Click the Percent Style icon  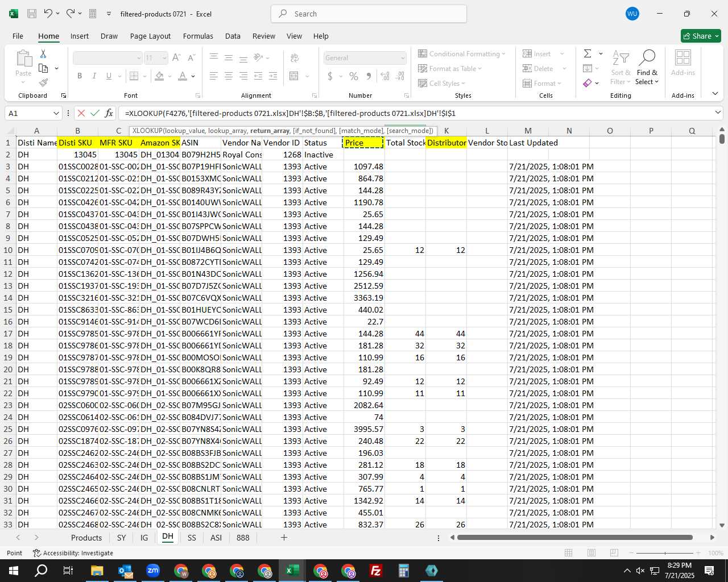pyautogui.click(x=354, y=76)
